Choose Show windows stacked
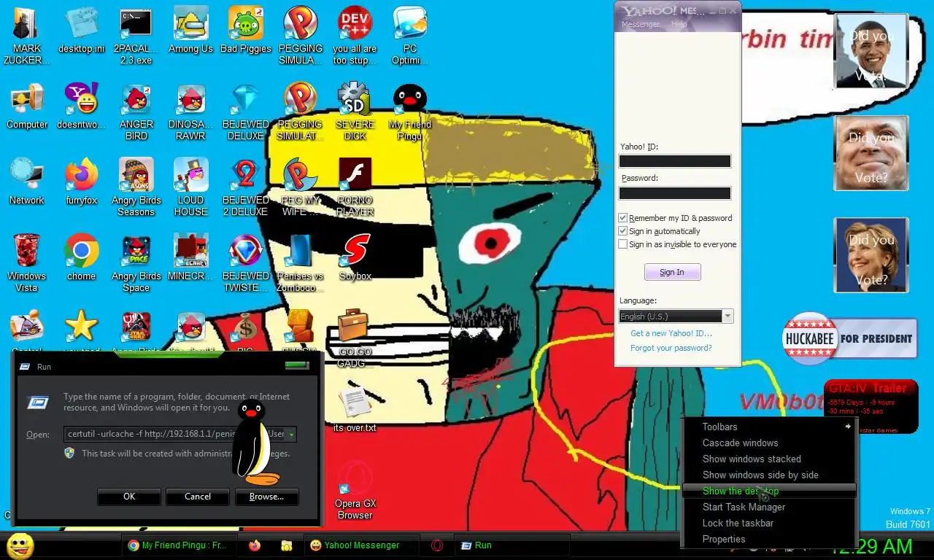 (x=769, y=459)
